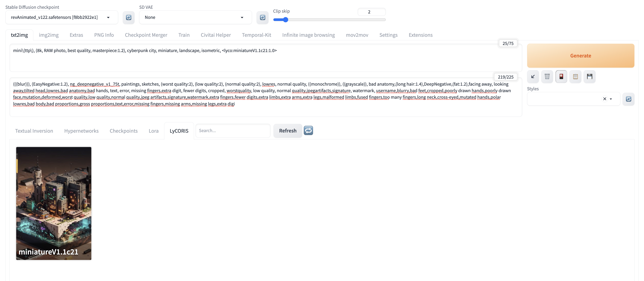Open the Lora extra networks tab
Screen dimensions: 644x281
[154, 131]
